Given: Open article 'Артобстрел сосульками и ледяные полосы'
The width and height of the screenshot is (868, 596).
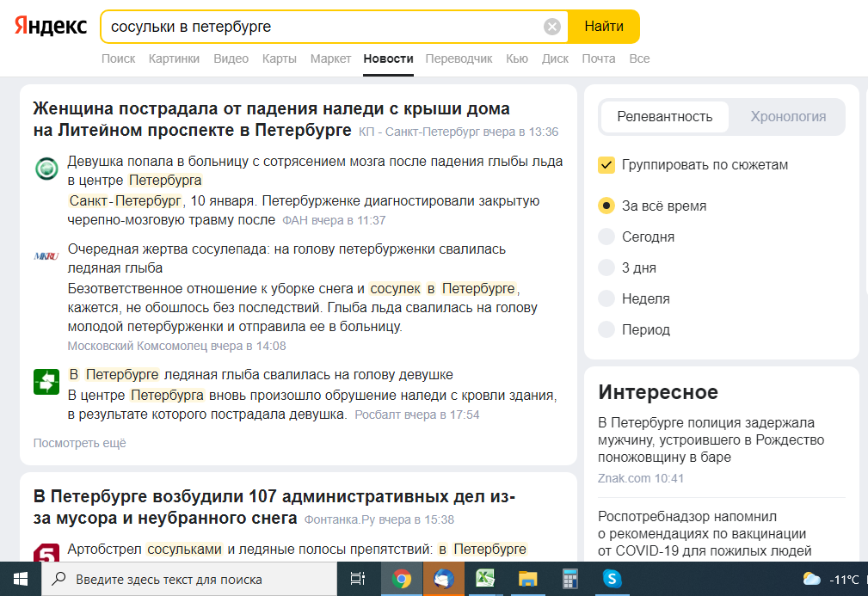Looking at the screenshot, I should 297,549.
